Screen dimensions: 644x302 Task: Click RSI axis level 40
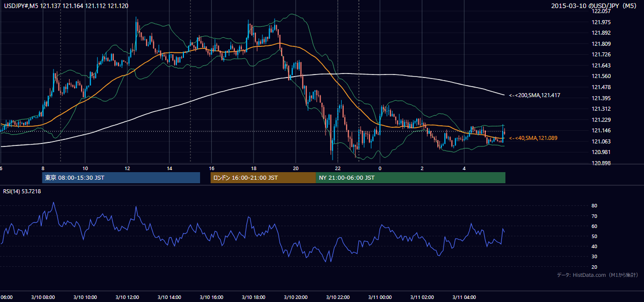(594, 247)
